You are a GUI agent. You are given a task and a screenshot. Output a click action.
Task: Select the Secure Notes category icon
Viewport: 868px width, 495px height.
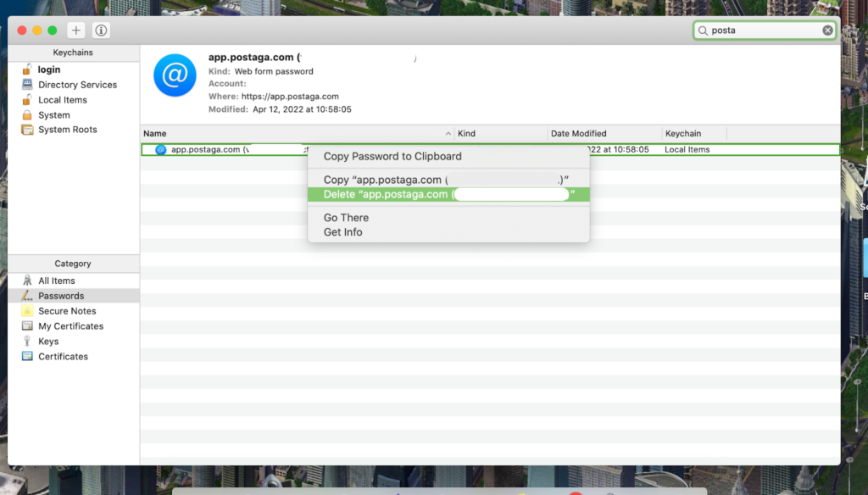pyautogui.click(x=27, y=311)
